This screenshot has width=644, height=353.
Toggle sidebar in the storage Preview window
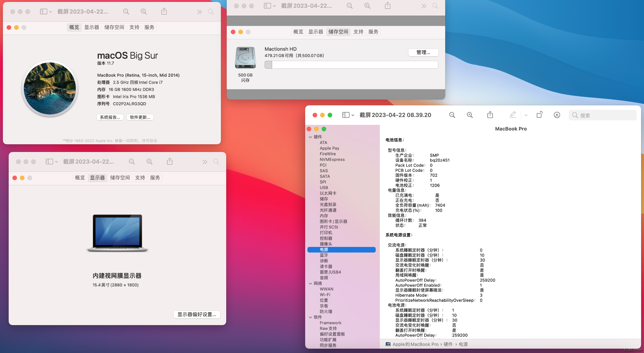(x=268, y=6)
